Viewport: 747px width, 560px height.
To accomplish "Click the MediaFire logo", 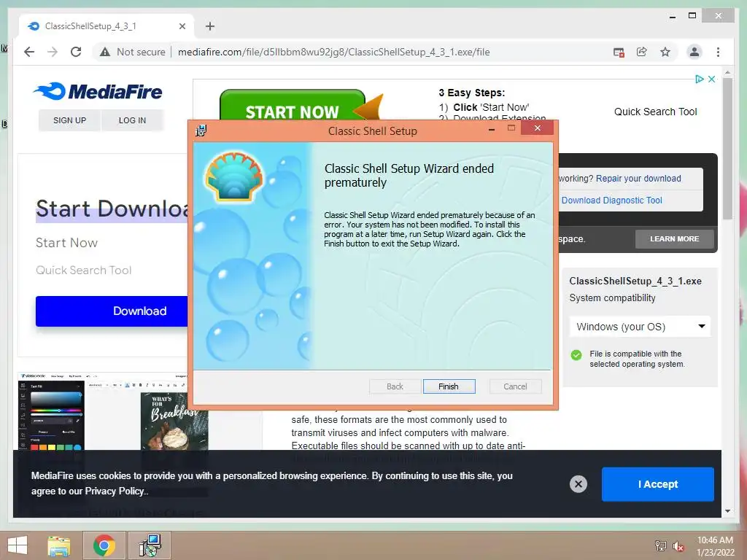I will tap(98, 91).
